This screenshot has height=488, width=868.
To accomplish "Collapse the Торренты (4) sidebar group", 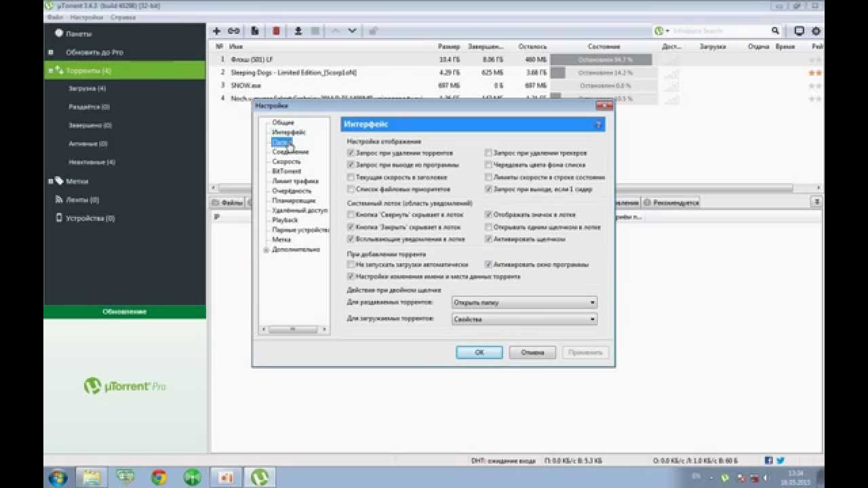I will click(51, 70).
